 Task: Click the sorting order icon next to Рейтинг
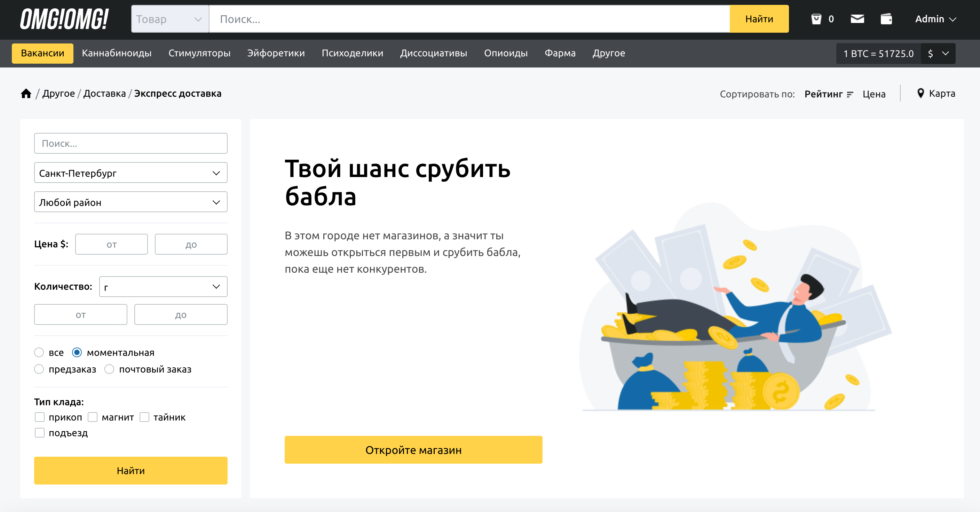click(x=849, y=95)
